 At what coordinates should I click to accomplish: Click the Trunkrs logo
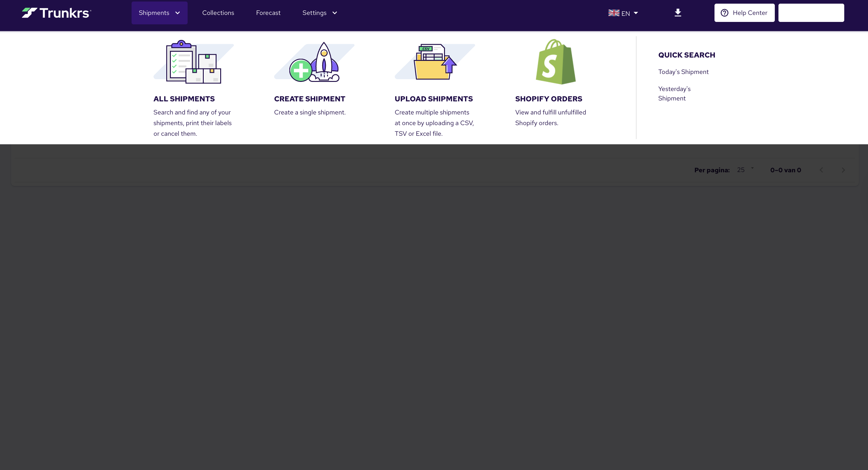tap(56, 13)
